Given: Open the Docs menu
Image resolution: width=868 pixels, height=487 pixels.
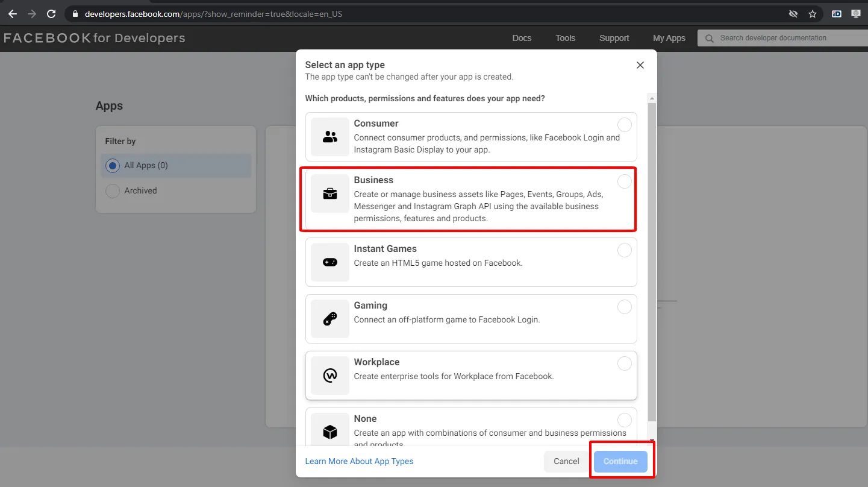Looking at the screenshot, I should click(x=522, y=38).
